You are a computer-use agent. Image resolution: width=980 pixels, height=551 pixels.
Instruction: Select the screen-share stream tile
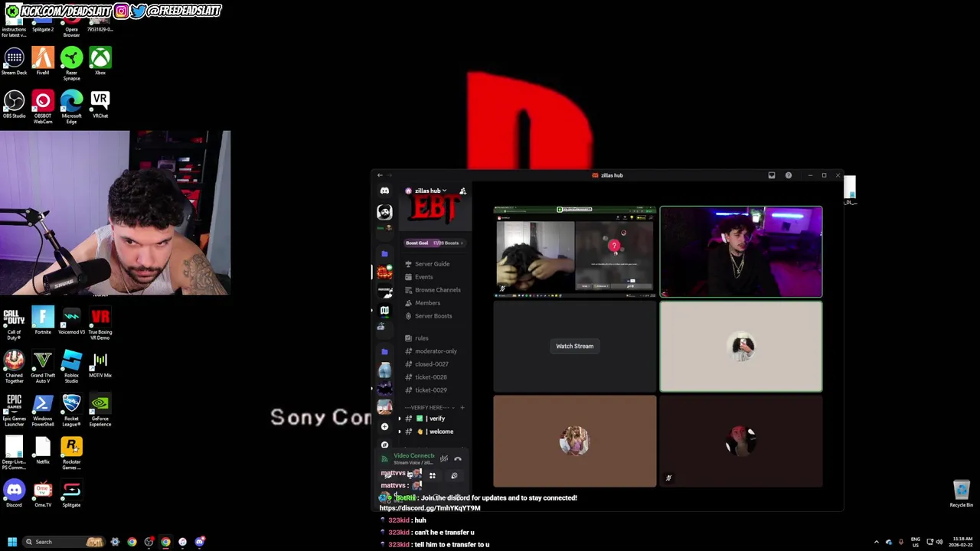pos(574,251)
